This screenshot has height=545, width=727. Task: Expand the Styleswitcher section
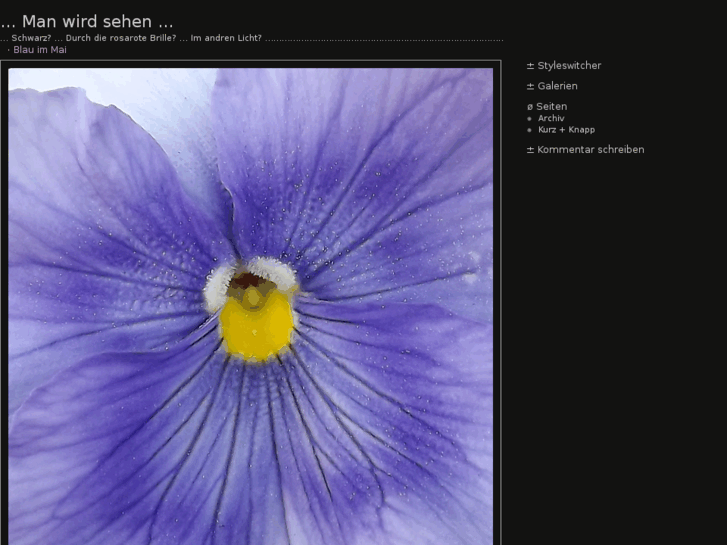(569, 66)
